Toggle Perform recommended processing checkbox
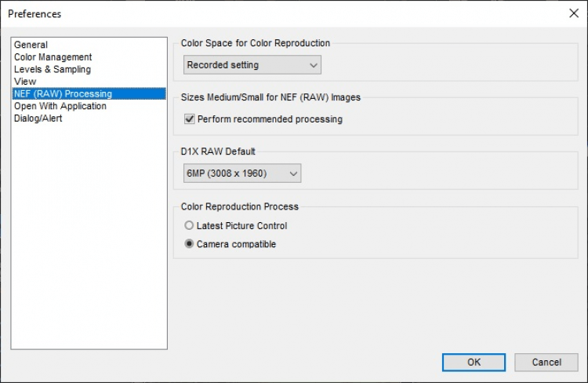588x383 pixels. [x=189, y=119]
